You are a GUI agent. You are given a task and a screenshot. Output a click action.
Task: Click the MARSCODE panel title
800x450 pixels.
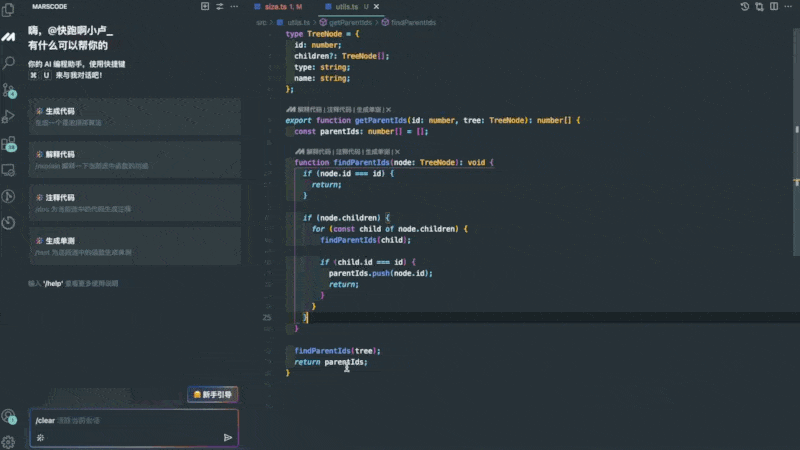[x=49, y=7]
